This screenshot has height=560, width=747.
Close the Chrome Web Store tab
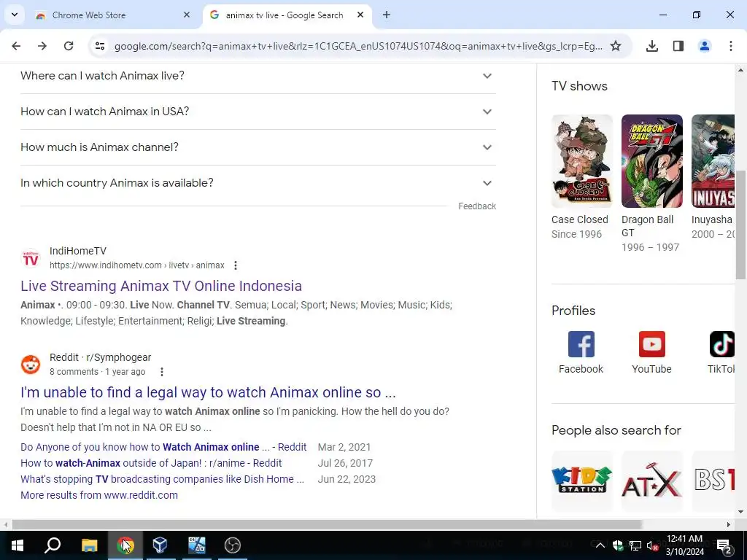point(187,15)
